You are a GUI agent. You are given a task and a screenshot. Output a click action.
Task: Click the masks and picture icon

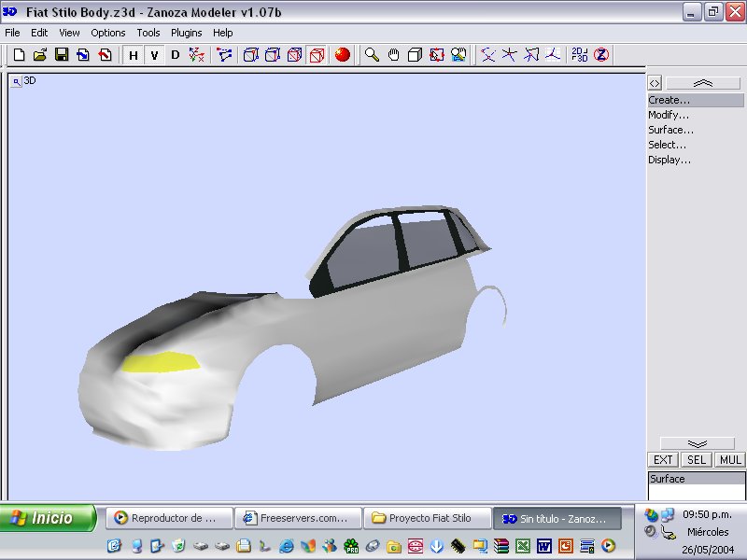pyautogui.click(x=458, y=55)
